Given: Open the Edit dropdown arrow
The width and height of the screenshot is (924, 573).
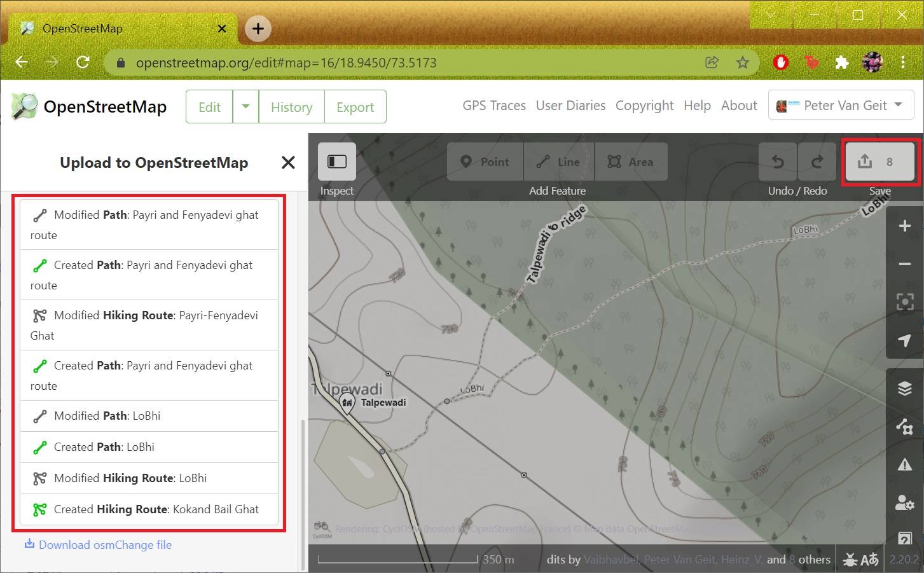Looking at the screenshot, I should [245, 107].
